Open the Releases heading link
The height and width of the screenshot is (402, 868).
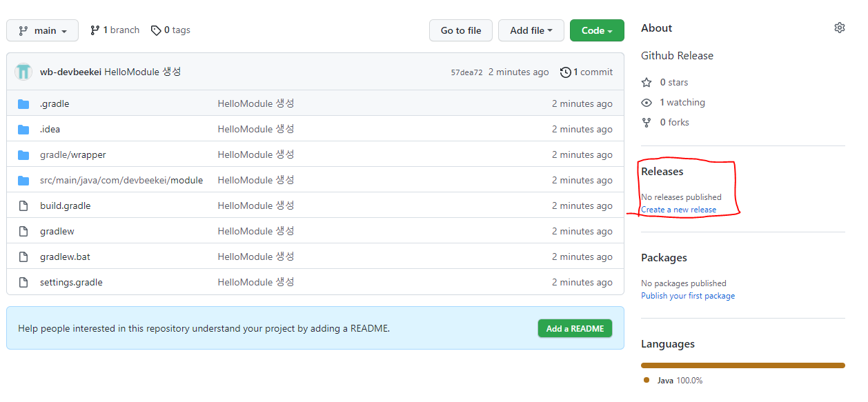662,171
